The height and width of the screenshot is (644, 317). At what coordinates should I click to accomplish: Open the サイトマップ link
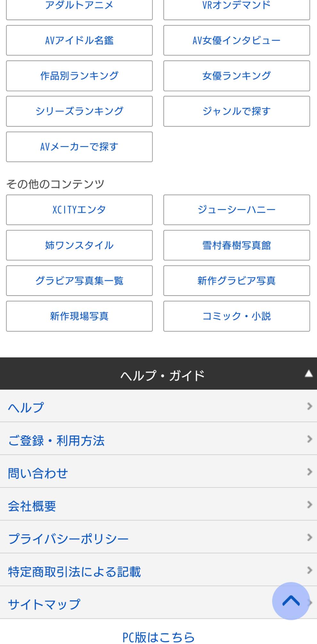pyautogui.click(x=44, y=604)
